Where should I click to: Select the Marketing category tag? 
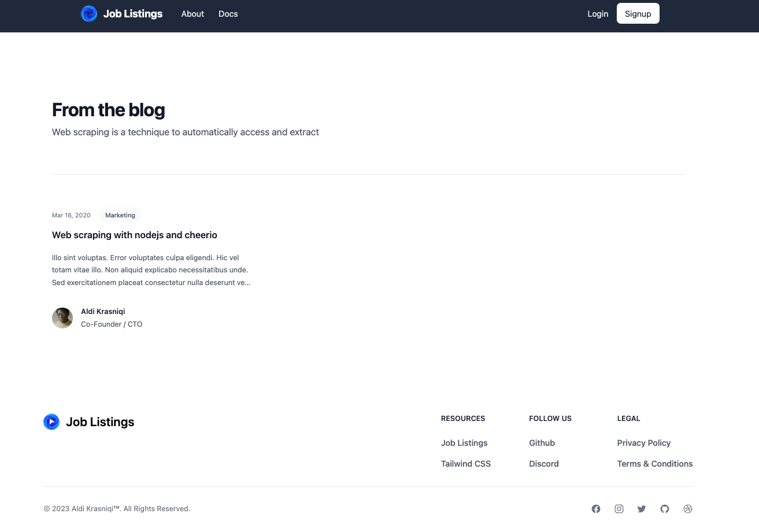coord(120,215)
